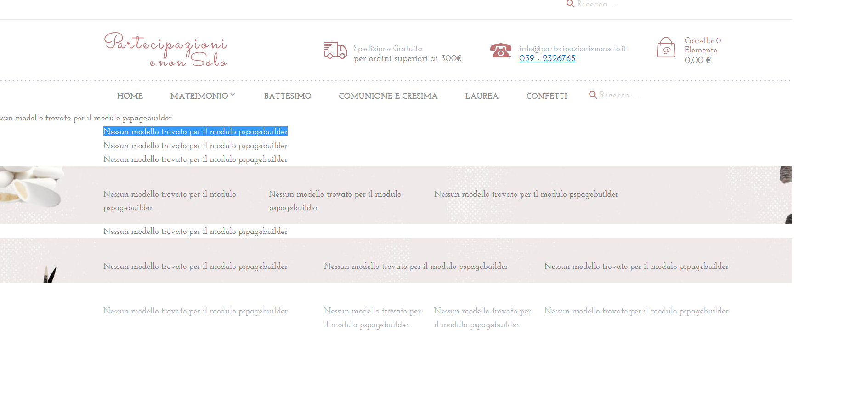
Task: Click the magnifier icon beside the CONFETTI menu
Action: pos(593,95)
